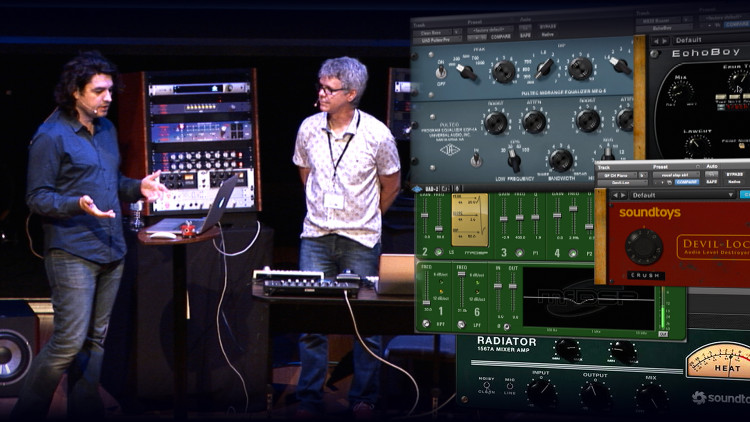
Task: Click COMPARE in the Pultec window header
Action: 500,37
